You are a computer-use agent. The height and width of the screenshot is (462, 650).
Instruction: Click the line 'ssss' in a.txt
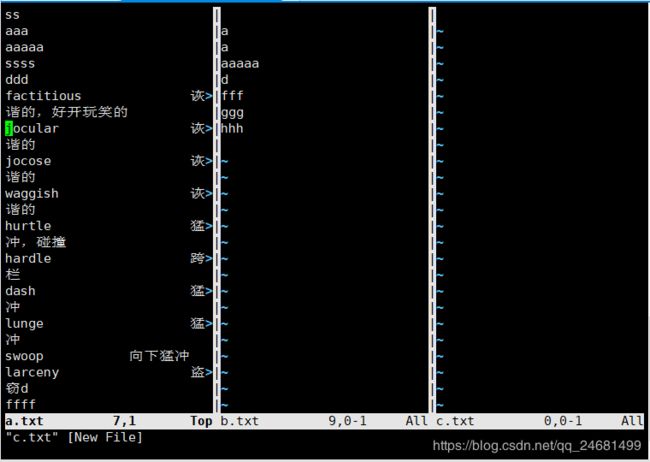point(20,63)
